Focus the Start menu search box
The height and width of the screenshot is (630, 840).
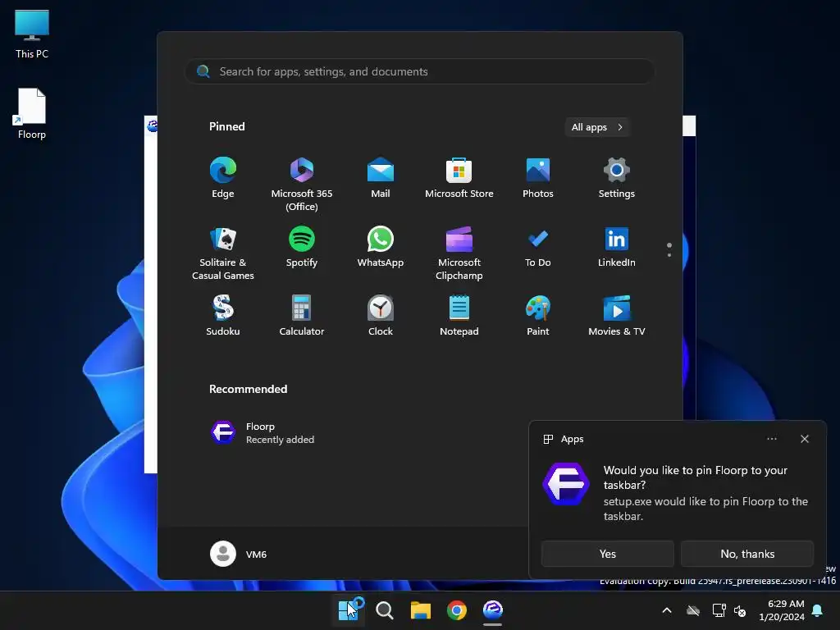[420, 71]
